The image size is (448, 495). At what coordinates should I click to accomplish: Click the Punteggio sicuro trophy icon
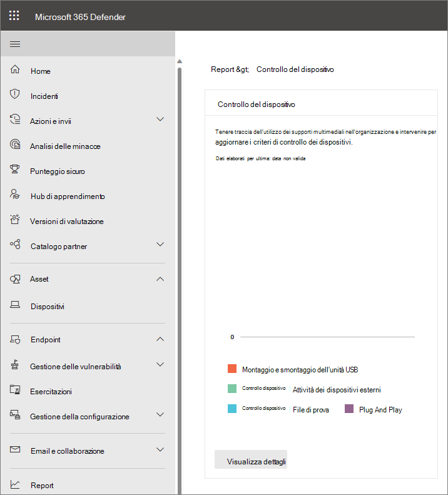point(15,169)
